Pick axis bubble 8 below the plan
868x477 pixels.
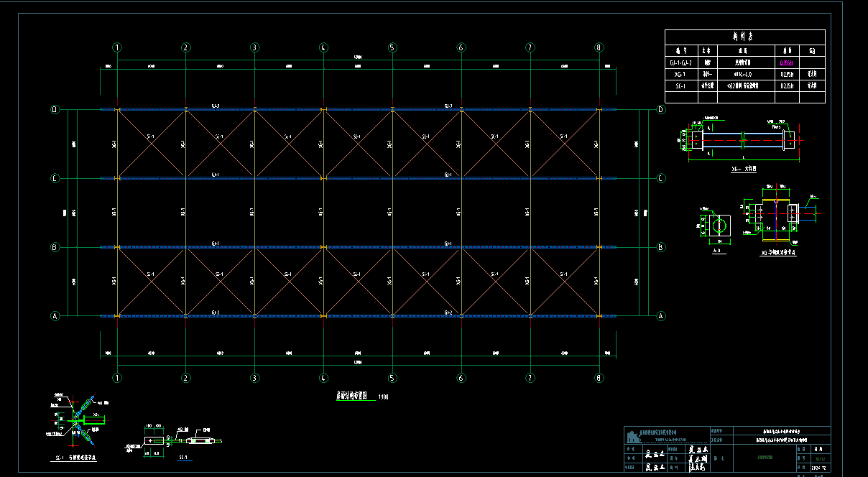[599, 378]
